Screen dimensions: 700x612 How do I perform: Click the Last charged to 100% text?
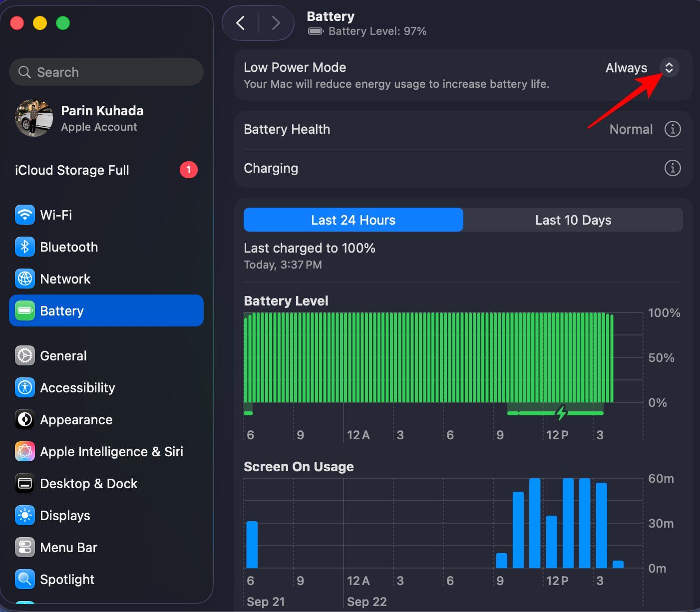[310, 248]
